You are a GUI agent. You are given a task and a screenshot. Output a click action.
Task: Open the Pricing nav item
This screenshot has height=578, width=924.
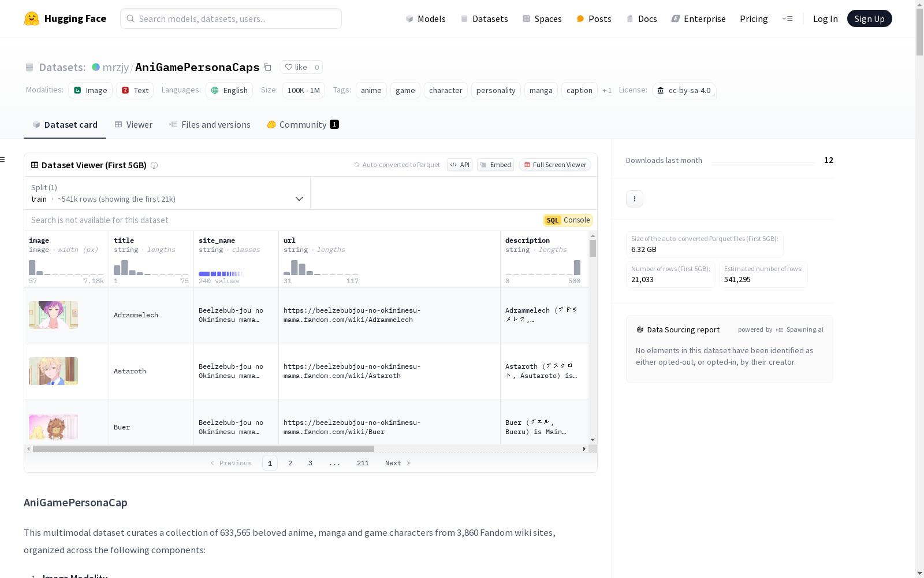[x=754, y=18]
